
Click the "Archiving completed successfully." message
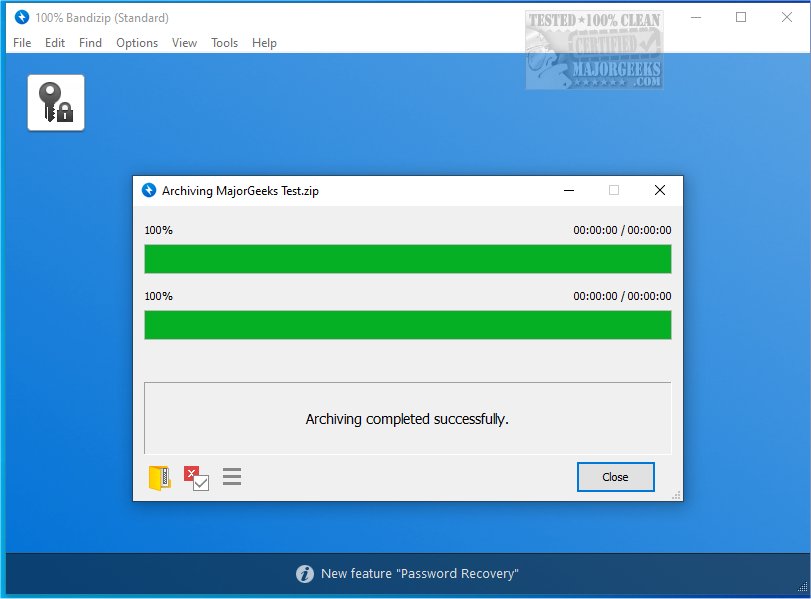point(407,419)
